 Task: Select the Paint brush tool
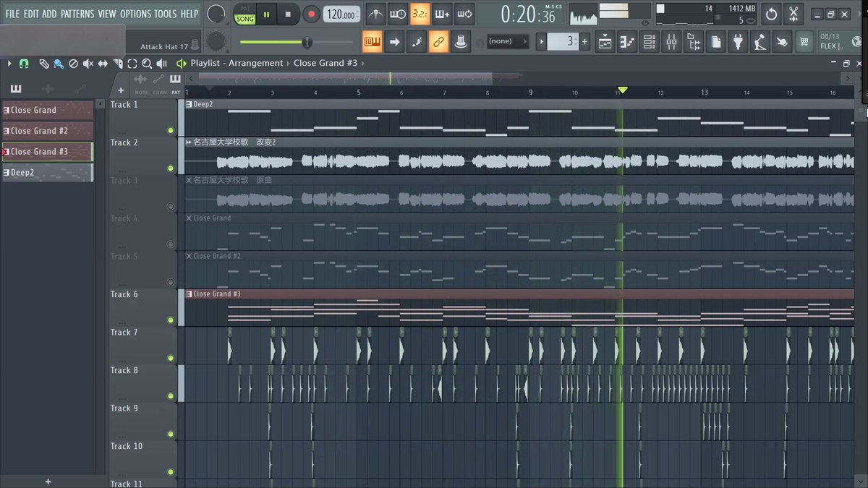(x=59, y=64)
